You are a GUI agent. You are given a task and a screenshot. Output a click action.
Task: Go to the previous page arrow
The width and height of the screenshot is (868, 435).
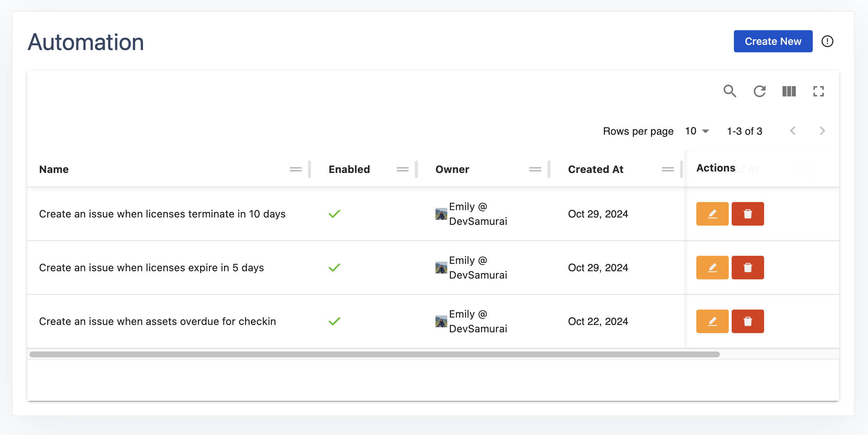coord(793,131)
